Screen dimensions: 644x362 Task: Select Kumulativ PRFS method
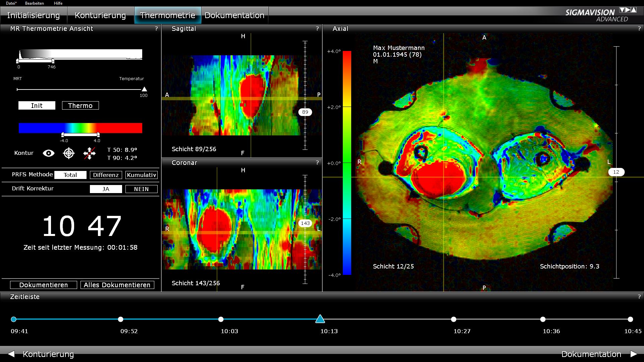pyautogui.click(x=141, y=175)
